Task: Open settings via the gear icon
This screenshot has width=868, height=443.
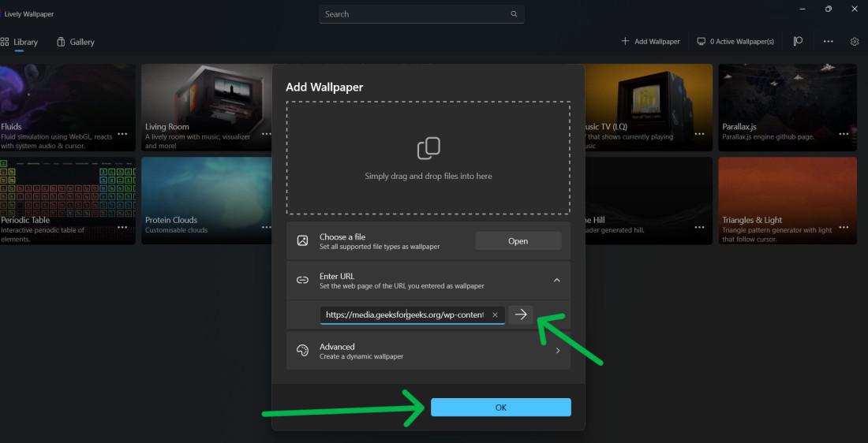Action: pos(854,42)
